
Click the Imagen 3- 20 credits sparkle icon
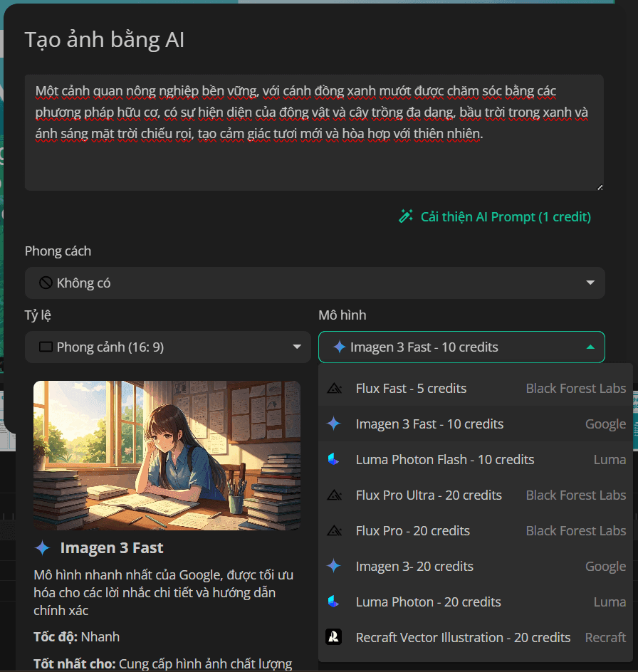[x=334, y=566]
